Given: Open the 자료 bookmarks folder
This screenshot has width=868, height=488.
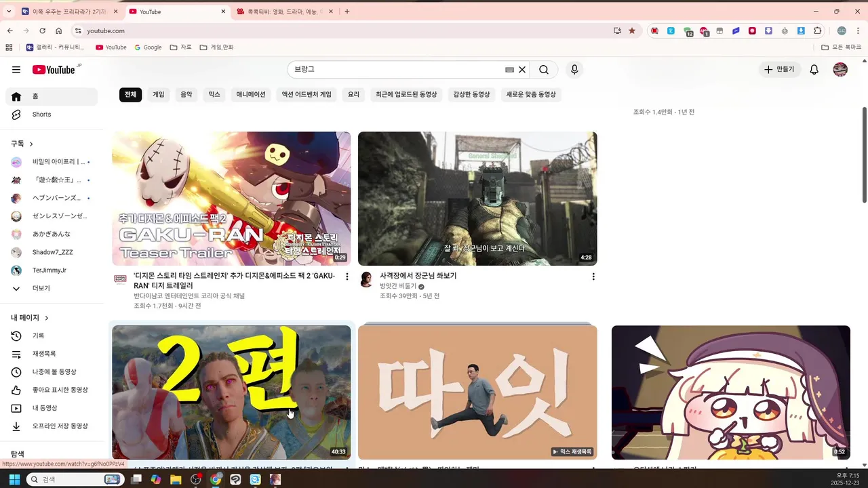Looking at the screenshot, I should [181, 47].
